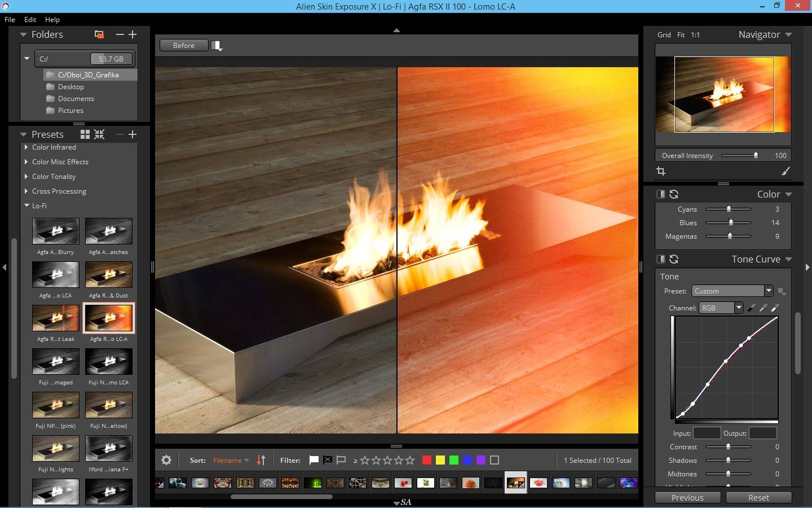This screenshot has height=508, width=812.
Task: Switch Navigator to 1:1 zoom
Action: tap(695, 35)
